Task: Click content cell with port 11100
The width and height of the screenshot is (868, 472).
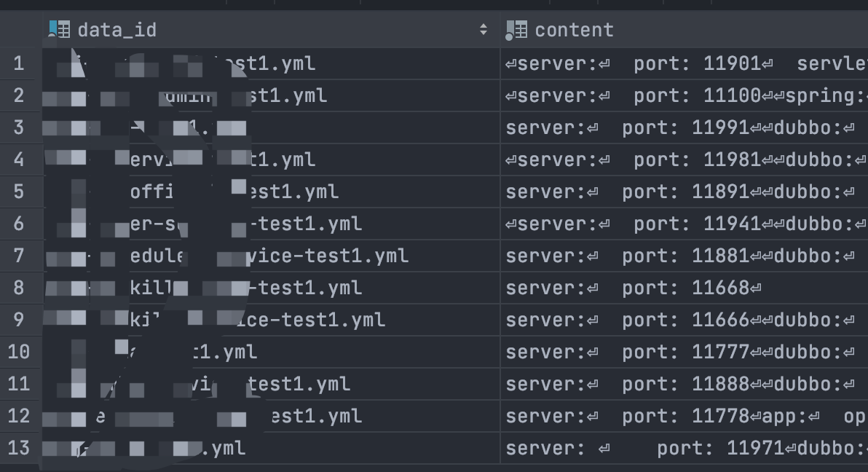Action: click(683, 96)
